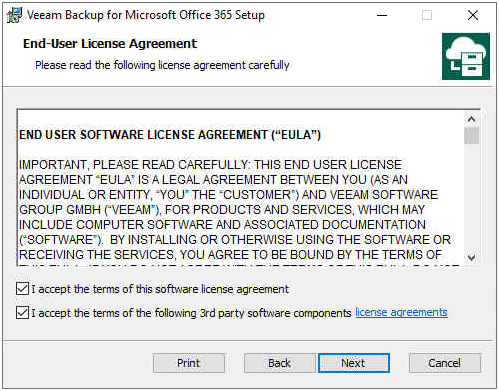Click the green Veeam cloud backup logo

coord(466,56)
